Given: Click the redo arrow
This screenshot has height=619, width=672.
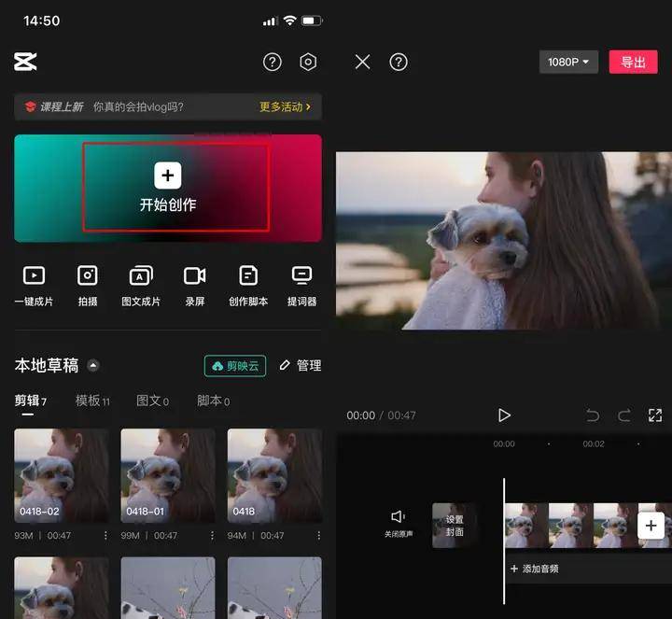Looking at the screenshot, I should pyautogui.click(x=624, y=415).
